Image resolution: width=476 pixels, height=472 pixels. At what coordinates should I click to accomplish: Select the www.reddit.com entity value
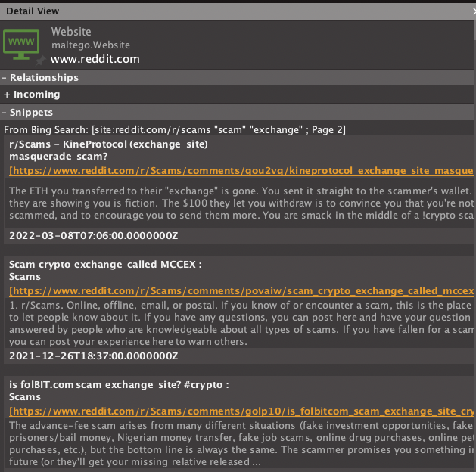[x=95, y=59]
